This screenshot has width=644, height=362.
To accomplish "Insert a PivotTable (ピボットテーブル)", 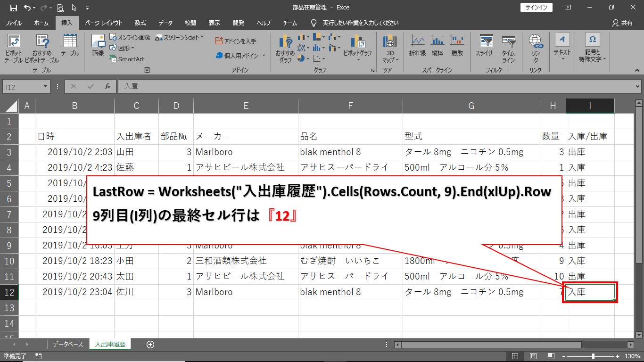I will (14, 49).
